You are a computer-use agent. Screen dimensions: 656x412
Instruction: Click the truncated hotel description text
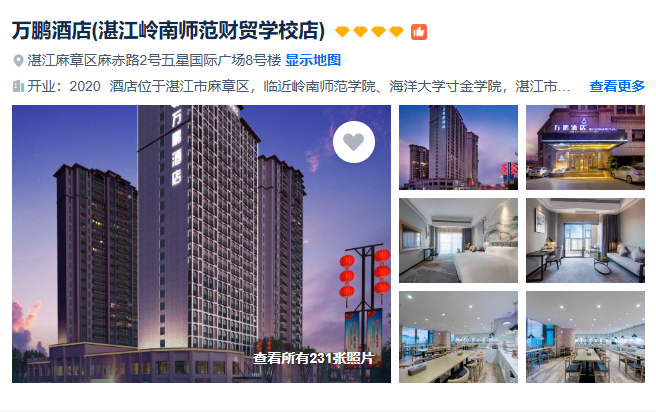[340, 87]
